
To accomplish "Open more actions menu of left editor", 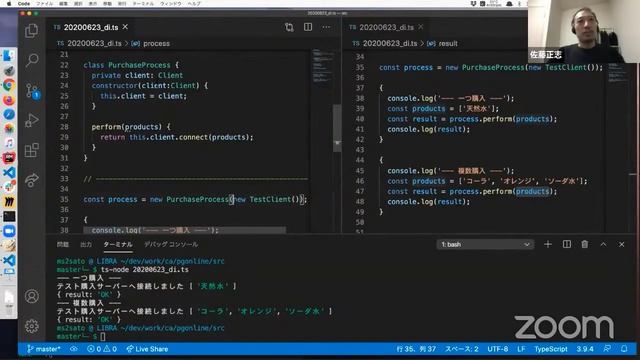I will tap(326, 27).
